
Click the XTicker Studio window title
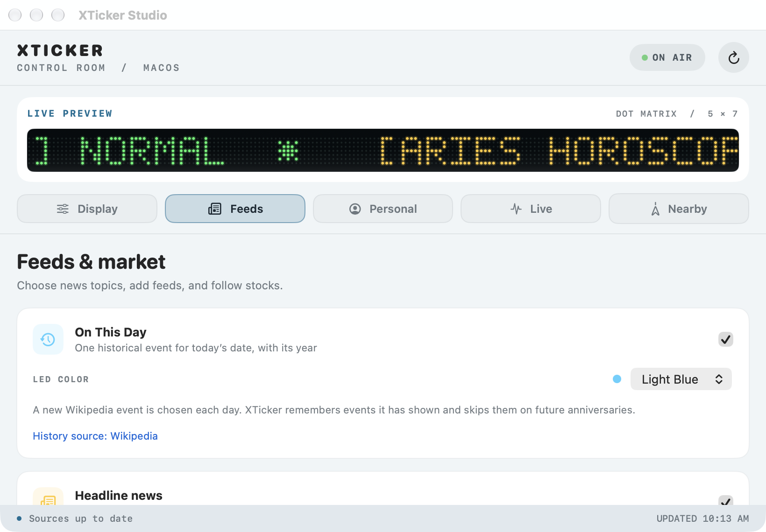[x=123, y=15]
